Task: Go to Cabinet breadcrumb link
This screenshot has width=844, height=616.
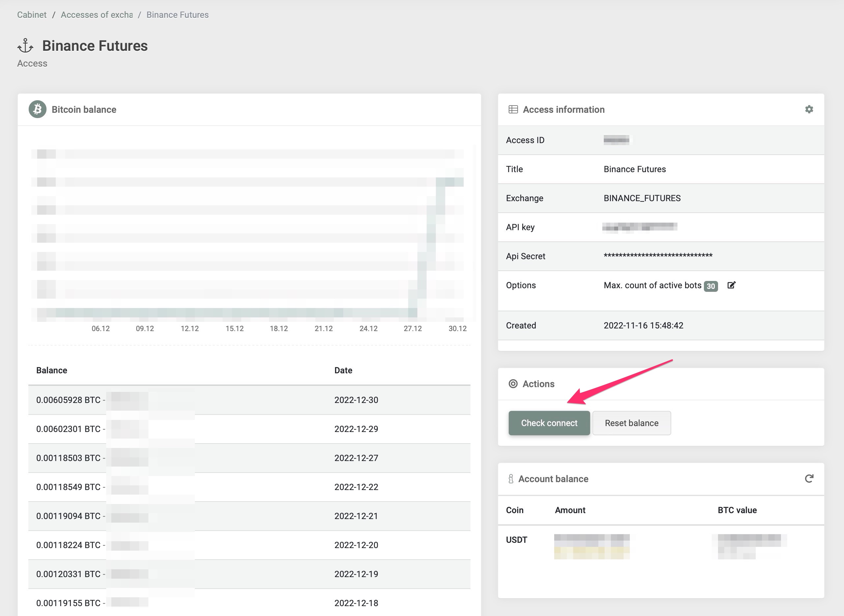Action: pos(32,15)
